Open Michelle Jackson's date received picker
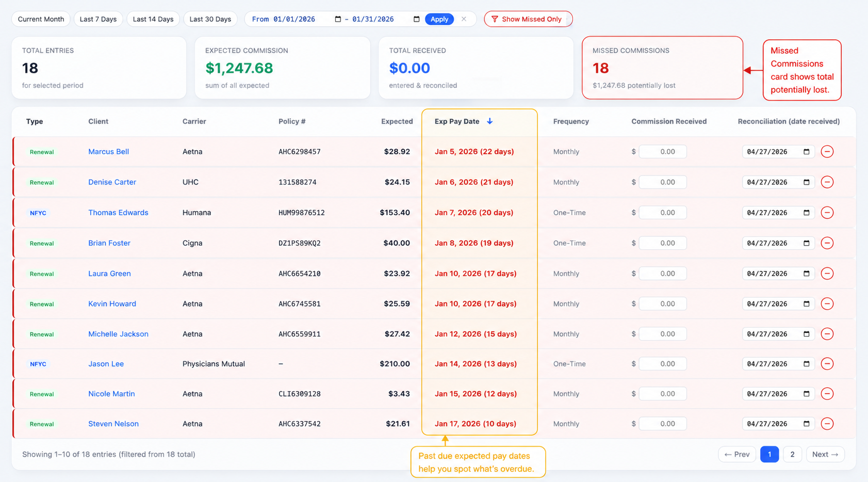 [x=806, y=333]
